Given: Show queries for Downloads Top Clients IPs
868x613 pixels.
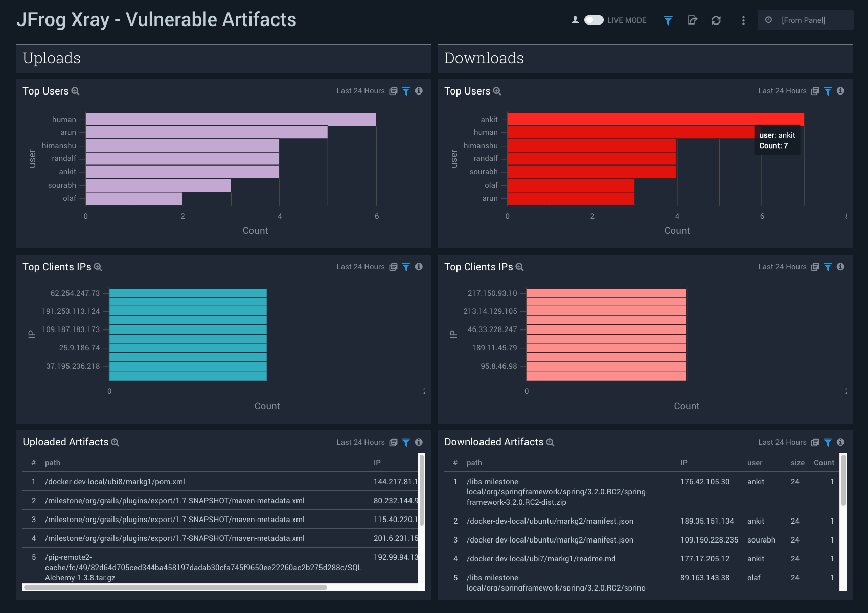Looking at the screenshot, I should (x=815, y=267).
